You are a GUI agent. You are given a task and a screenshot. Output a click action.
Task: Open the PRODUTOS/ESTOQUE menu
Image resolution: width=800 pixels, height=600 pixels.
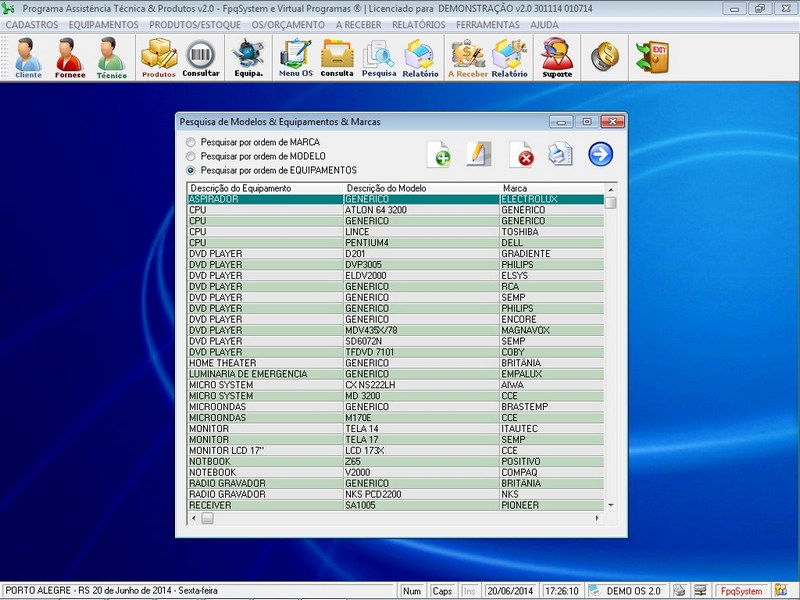click(195, 25)
